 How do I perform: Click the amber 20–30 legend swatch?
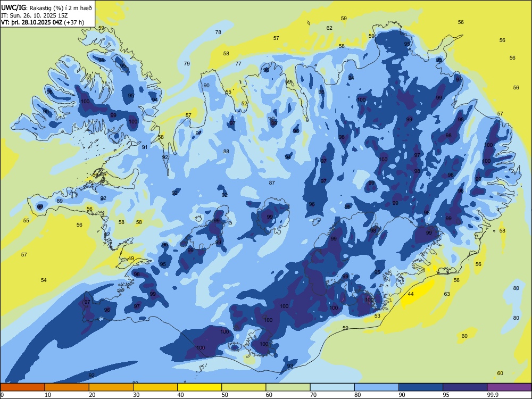click(x=111, y=387)
